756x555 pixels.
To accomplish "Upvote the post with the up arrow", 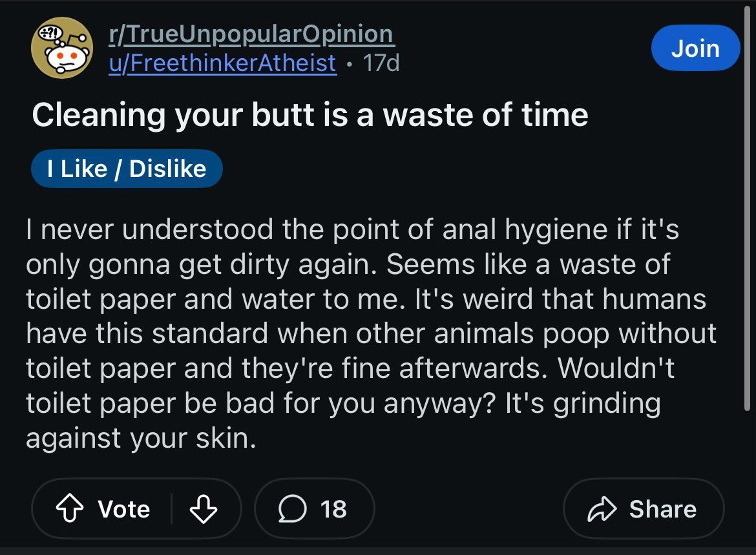I will click(70, 508).
